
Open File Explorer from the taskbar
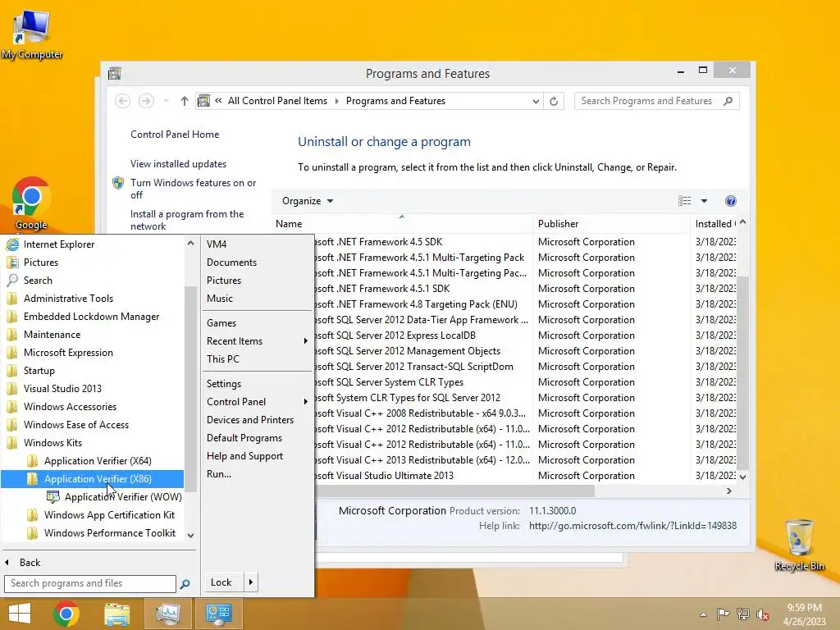click(x=116, y=614)
